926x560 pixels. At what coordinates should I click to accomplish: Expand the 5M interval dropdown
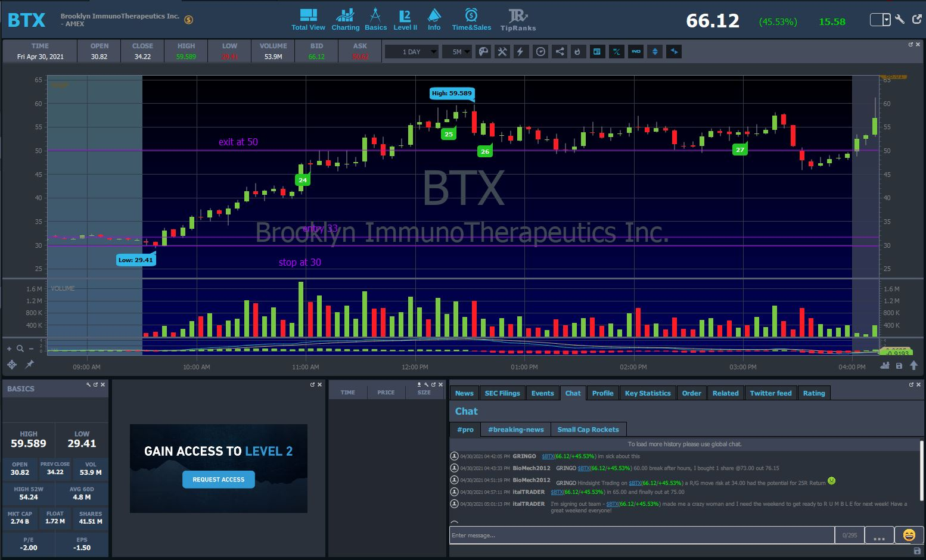point(458,52)
